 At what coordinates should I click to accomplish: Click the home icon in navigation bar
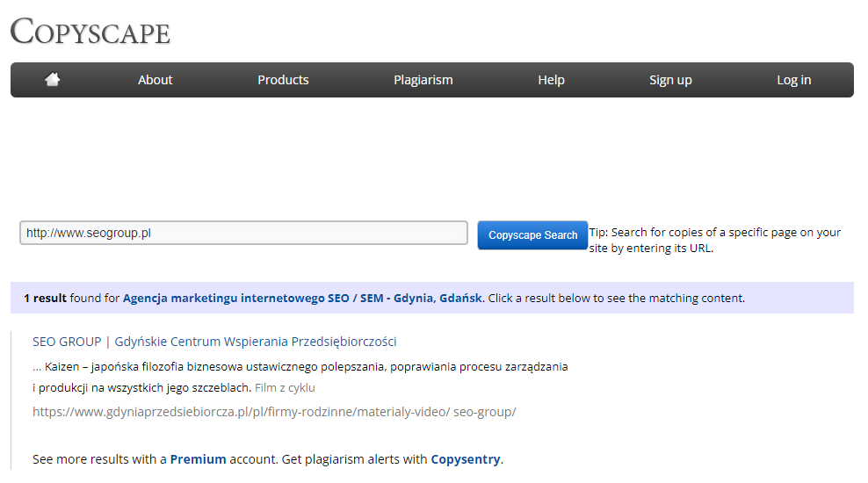52,80
